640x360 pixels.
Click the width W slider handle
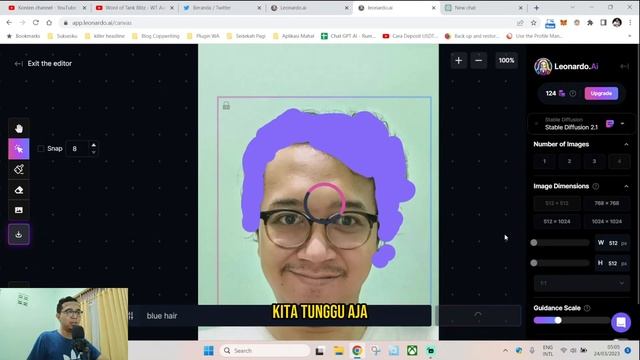tap(534, 242)
